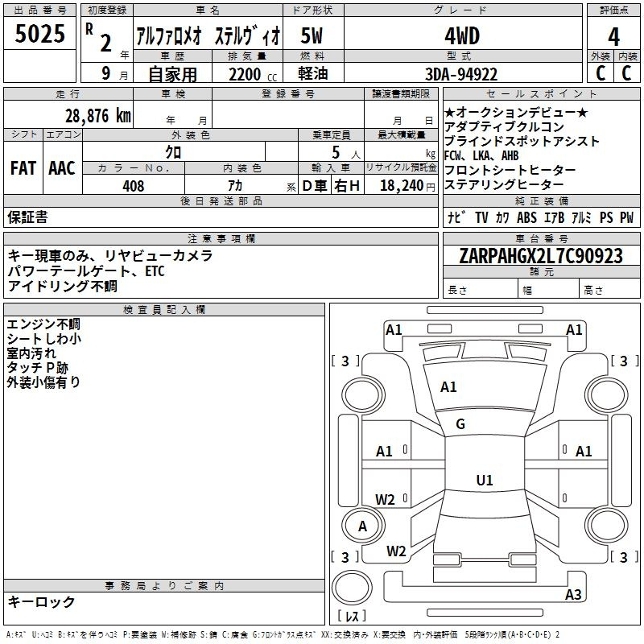Click the A3 mark on the rear bumper
Image resolution: width=644 pixels, height=644 pixels.
pos(573,594)
